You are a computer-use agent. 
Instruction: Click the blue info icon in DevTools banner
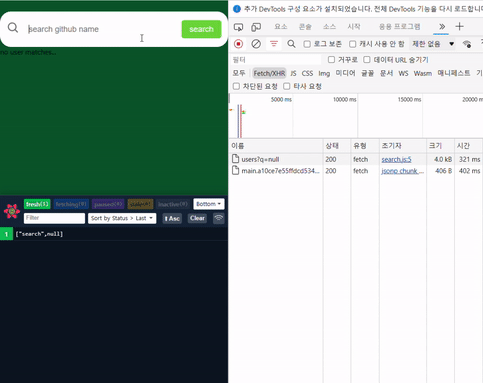(237, 9)
